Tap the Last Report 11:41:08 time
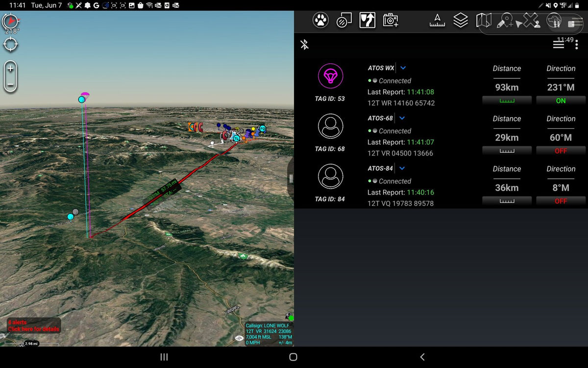 pyautogui.click(x=420, y=92)
